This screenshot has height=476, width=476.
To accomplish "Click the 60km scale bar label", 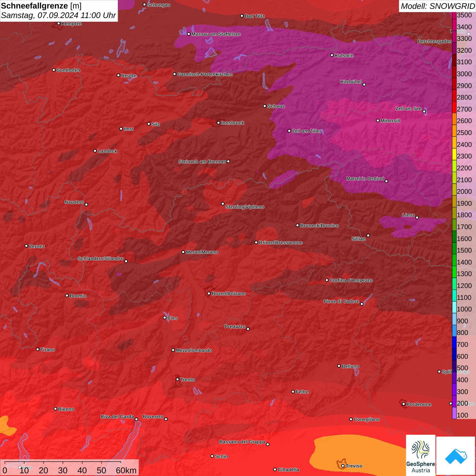I will click(x=126, y=470).
